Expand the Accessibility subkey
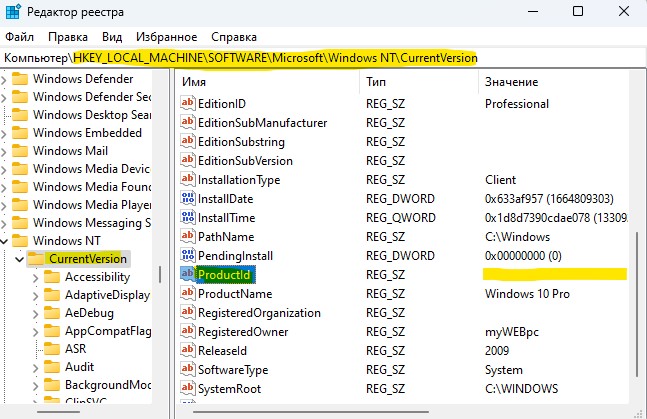Image resolution: width=647 pixels, height=419 pixels. point(35,278)
